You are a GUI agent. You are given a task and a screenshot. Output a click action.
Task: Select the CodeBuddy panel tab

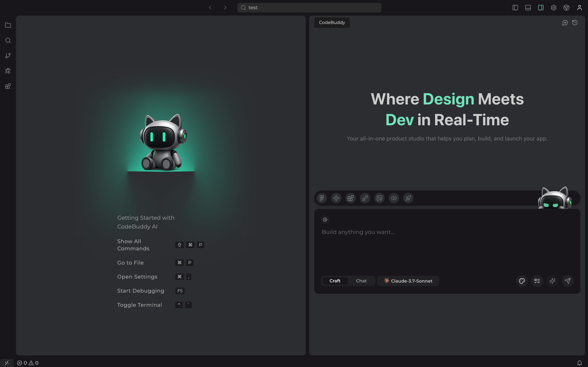pyautogui.click(x=332, y=23)
